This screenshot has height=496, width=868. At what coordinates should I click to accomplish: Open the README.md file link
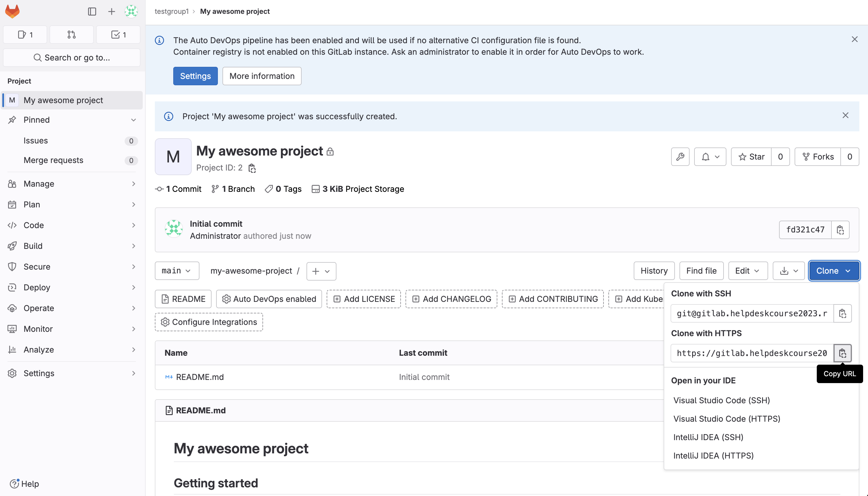coord(199,377)
